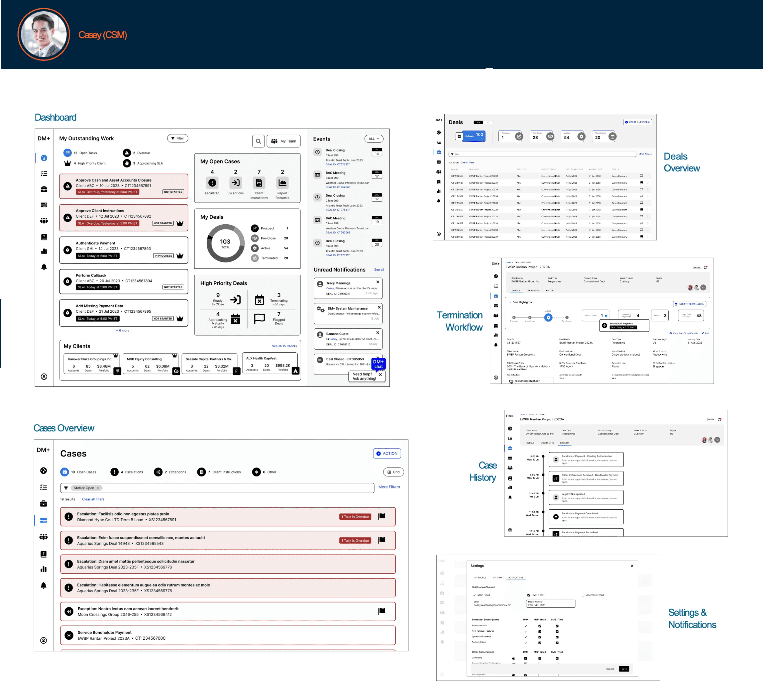The height and width of the screenshot is (700, 763).
Task: Select the Prospect edit icon in Deals Overview
Action: (519, 136)
